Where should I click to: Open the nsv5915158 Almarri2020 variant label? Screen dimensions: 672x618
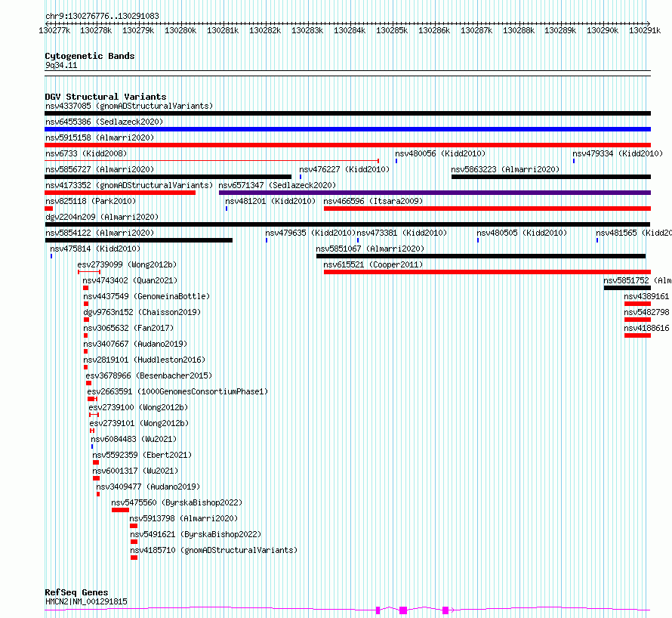click(100, 138)
